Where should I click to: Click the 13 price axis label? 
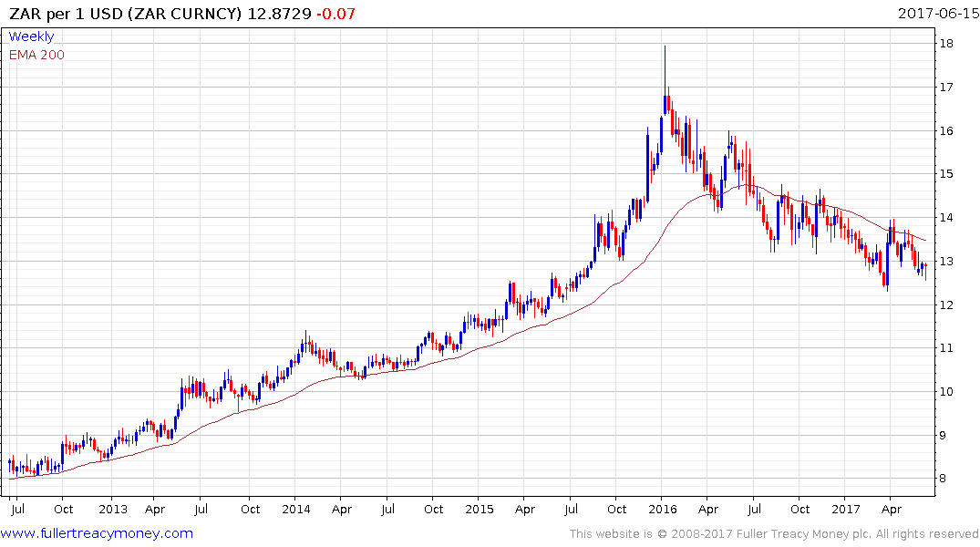click(945, 262)
